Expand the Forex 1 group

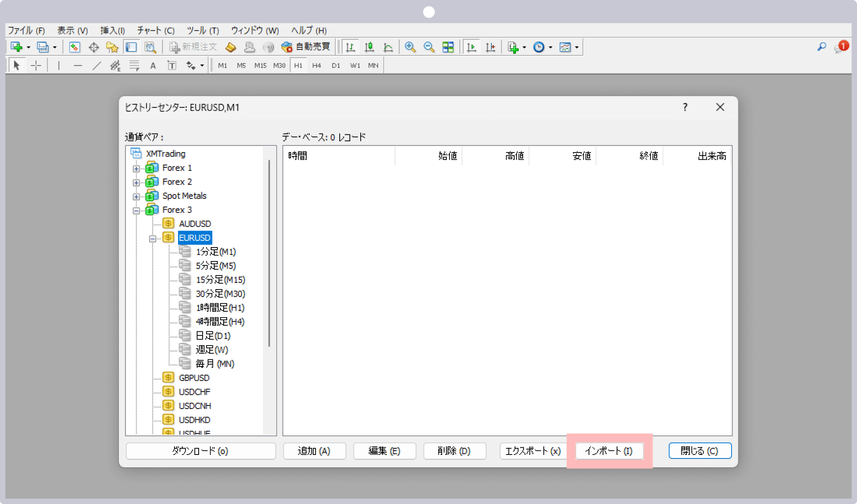[x=136, y=169]
